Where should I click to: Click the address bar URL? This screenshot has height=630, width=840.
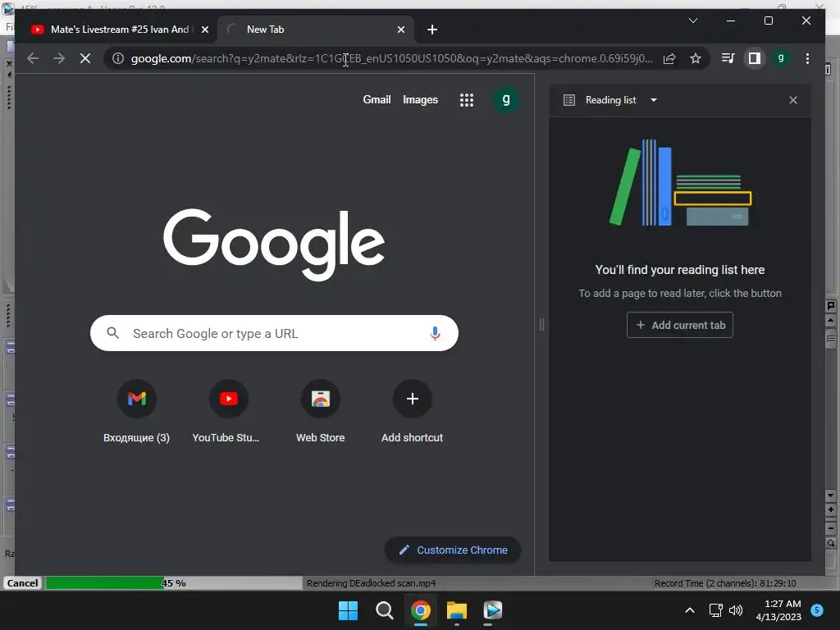[x=391, y=58]
